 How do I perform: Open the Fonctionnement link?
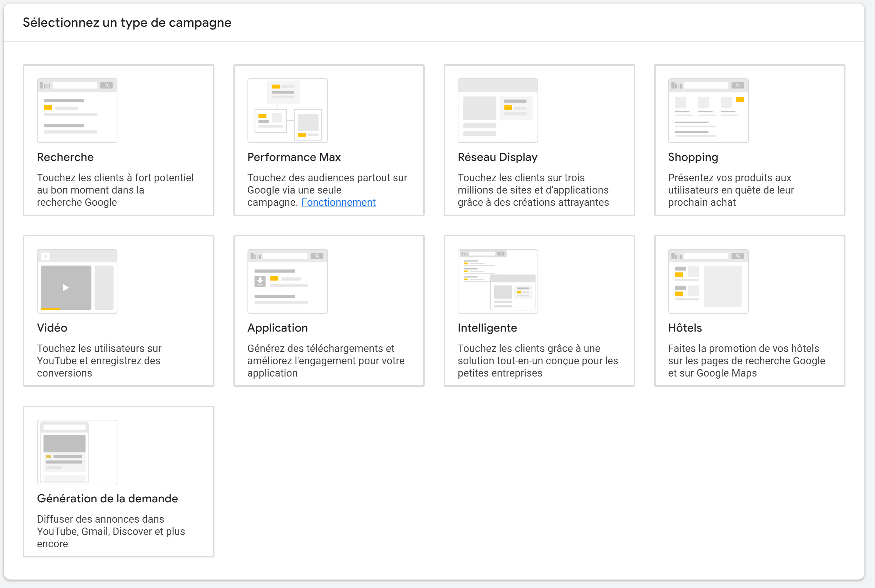coord(338,202)
